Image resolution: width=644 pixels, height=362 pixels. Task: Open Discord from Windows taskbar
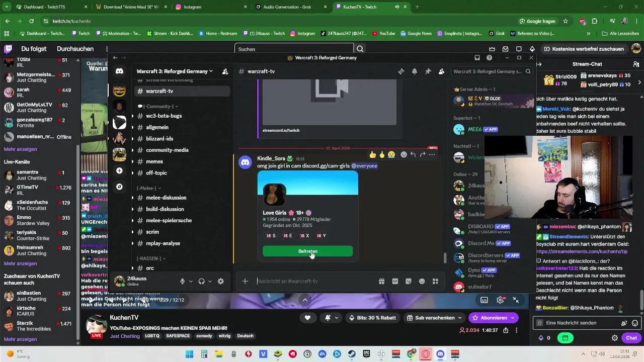[440, 354]
